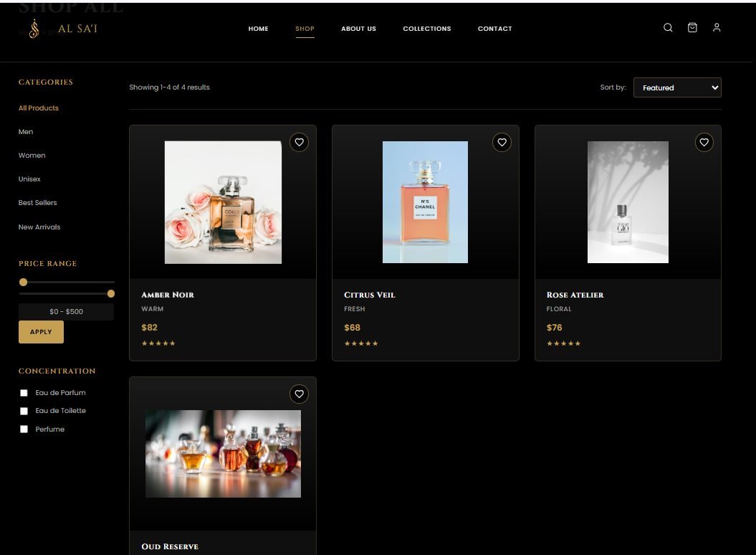The image size is (756, 555).
Task: Add Rose Atelier to wishlist heart
Action: tap(704, 143)
